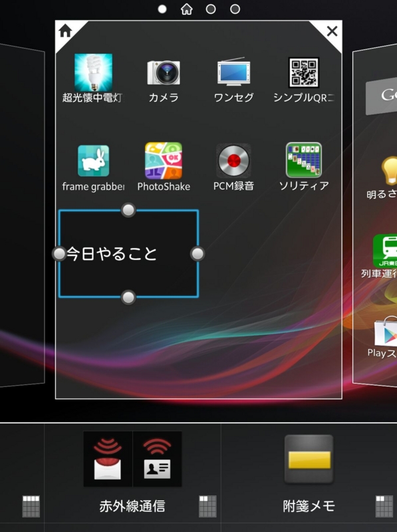Remove this home pane with the X corner
Image resolution: width=397 pixels, height=532 pixels.
332,31
